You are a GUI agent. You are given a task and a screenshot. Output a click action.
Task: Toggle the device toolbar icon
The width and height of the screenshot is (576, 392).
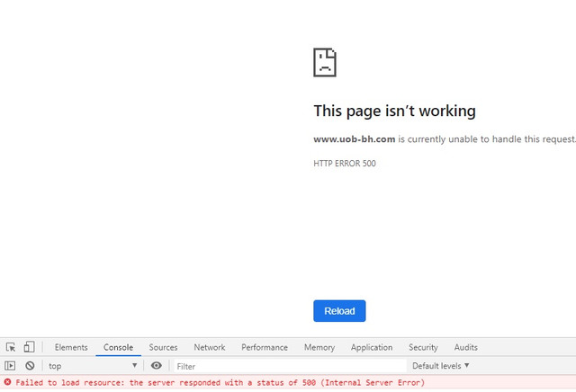coord(29,347)
